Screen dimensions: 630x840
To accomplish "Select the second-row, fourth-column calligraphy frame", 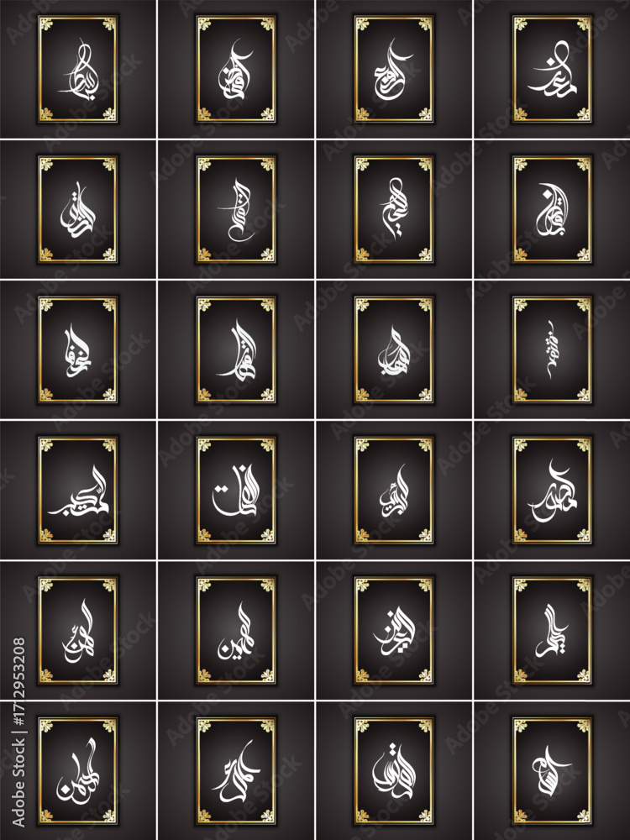I will tap(552, 209).
